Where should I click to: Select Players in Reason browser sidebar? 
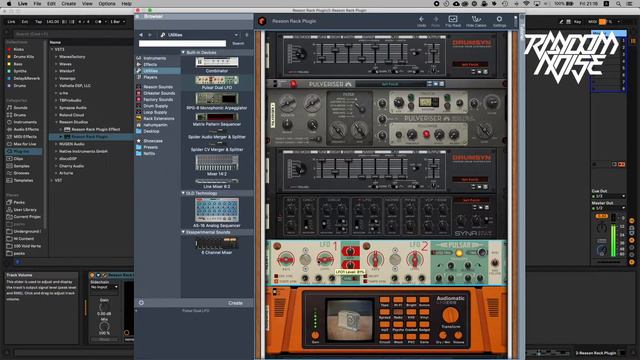coord(150,77)
